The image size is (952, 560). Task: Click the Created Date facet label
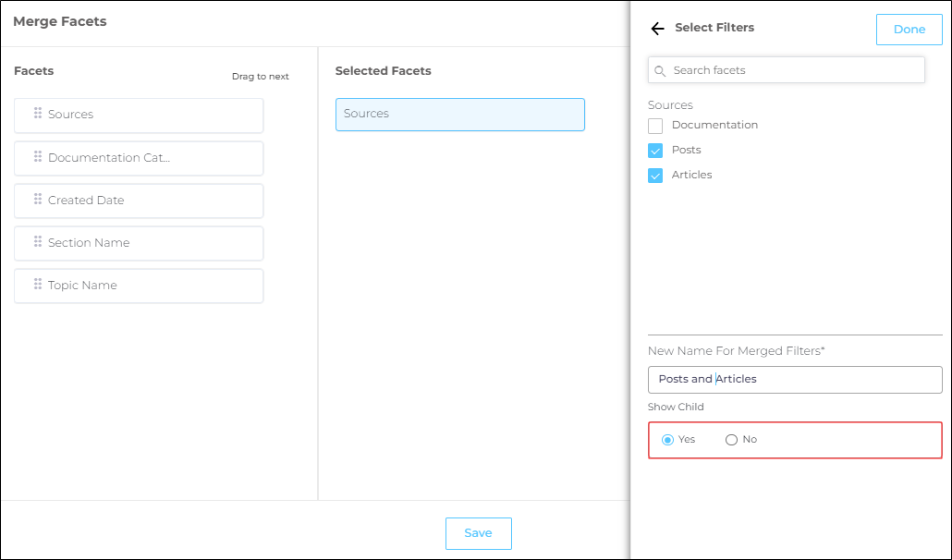click(86, 201)
